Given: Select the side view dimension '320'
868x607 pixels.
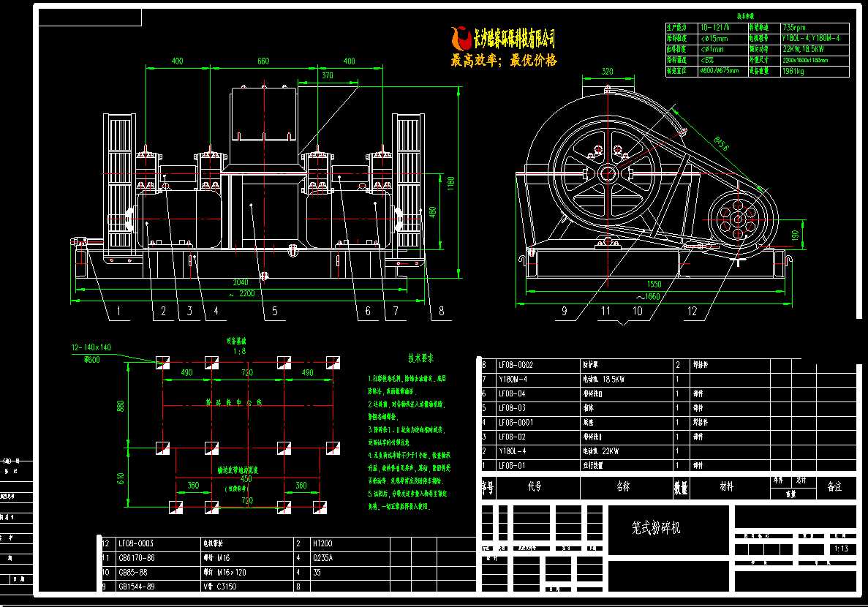Looking at the screenshot, I should (x=607, y=72).
